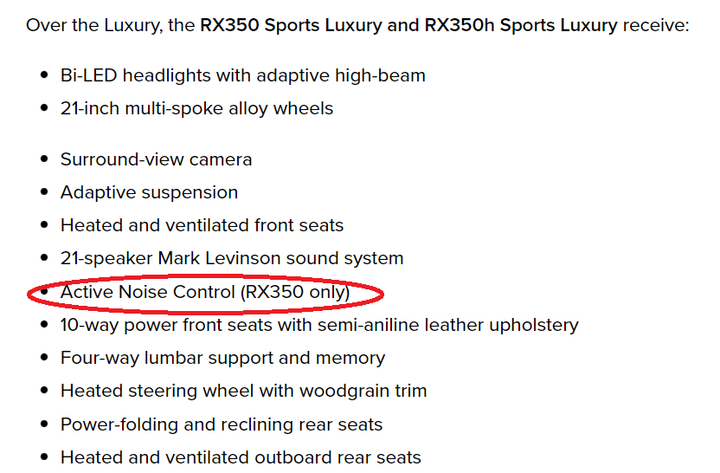Click '21-speaker Mark Levinson sound system' item

(232, 259)
